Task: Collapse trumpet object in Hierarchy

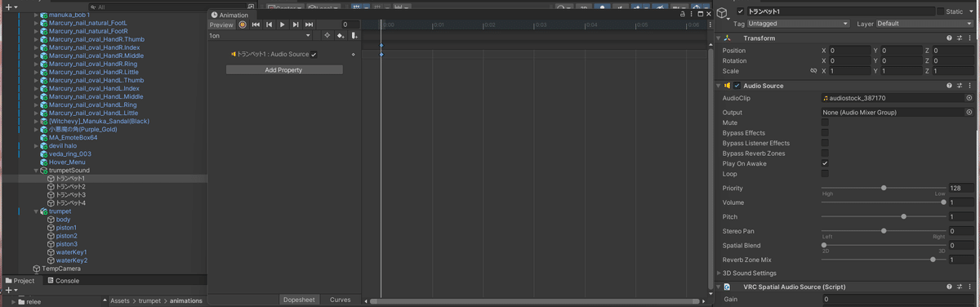Action: tap(36, 211)
